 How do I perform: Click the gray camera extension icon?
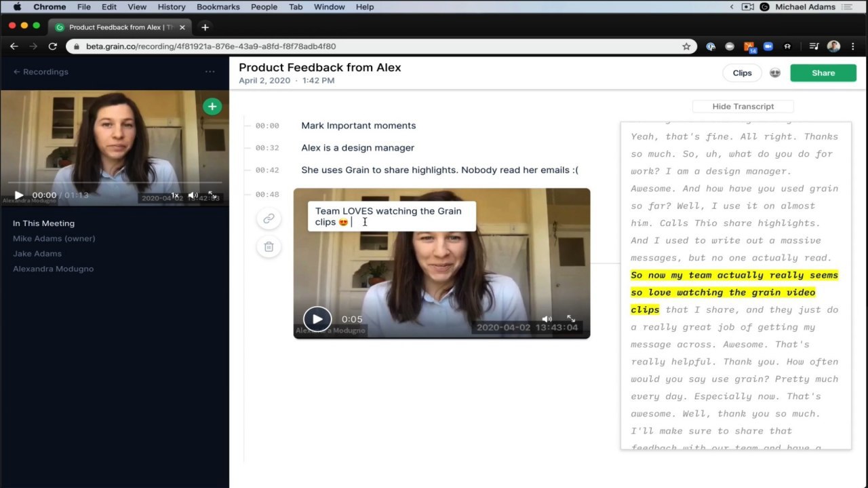point(730,47)
